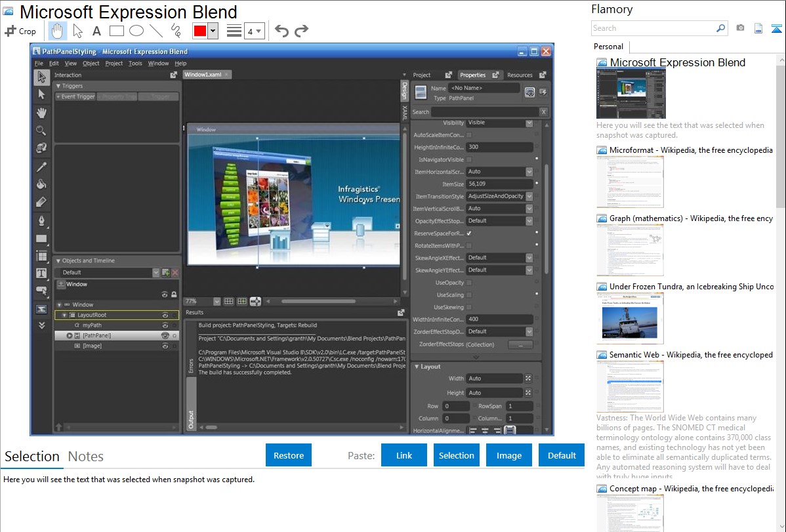This screenshot has width=786, height=532.
Task: Uncheck the ReserveSpaceForR... checkbox
Action: [x=469, y=233]
